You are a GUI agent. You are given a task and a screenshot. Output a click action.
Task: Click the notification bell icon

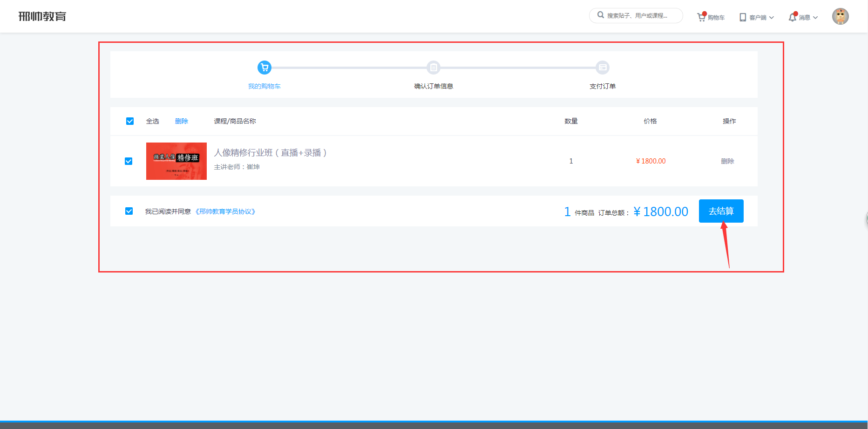coord(792,17)
